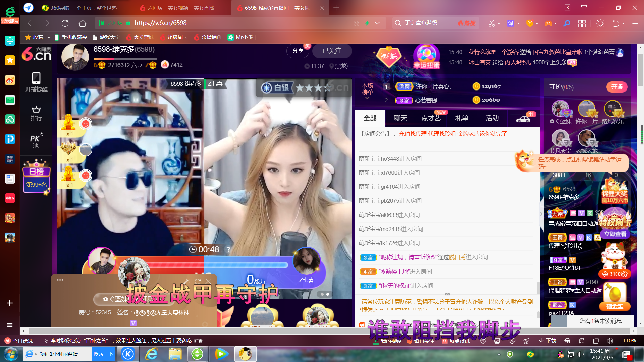Open the browser main menu icon
Image resolution: width=644 pixels, height=362 pixels.
click(635, 23)
